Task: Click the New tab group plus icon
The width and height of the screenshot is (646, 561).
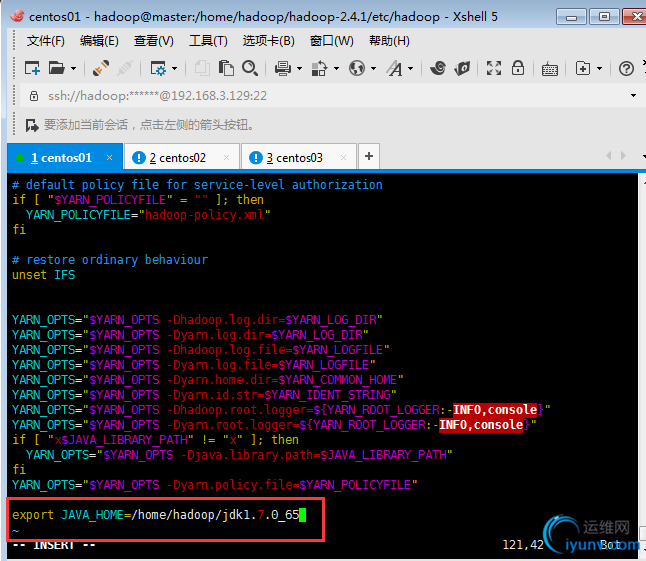Action: [583, 68]
